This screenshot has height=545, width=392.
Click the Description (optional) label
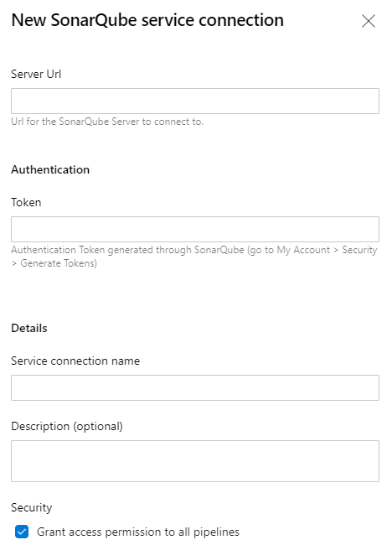[x=67, y=427]
